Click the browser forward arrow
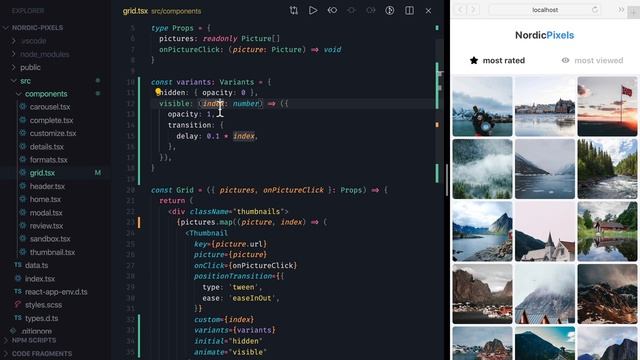The height and width of the screenshot is (360, 640). [473, 10]
